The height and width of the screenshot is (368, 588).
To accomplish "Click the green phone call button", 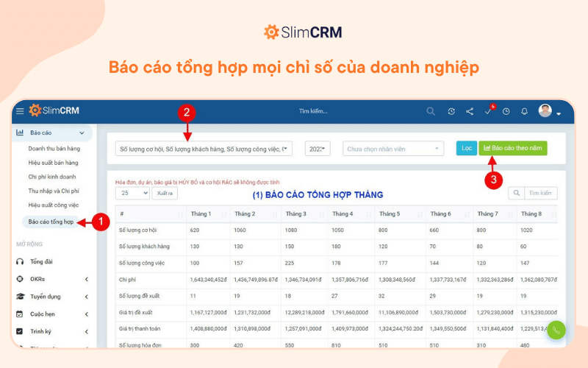I will [556, 330].
